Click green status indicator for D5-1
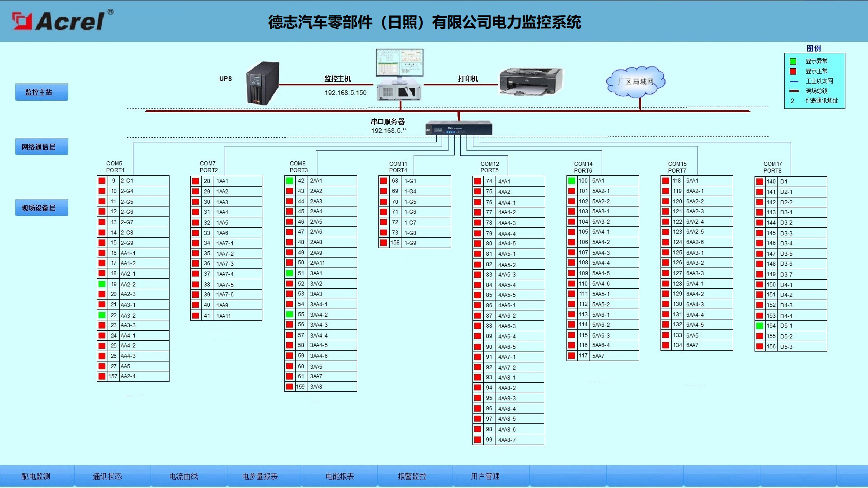Viewport: 868px width, 488px height. (x=760, y=326)
